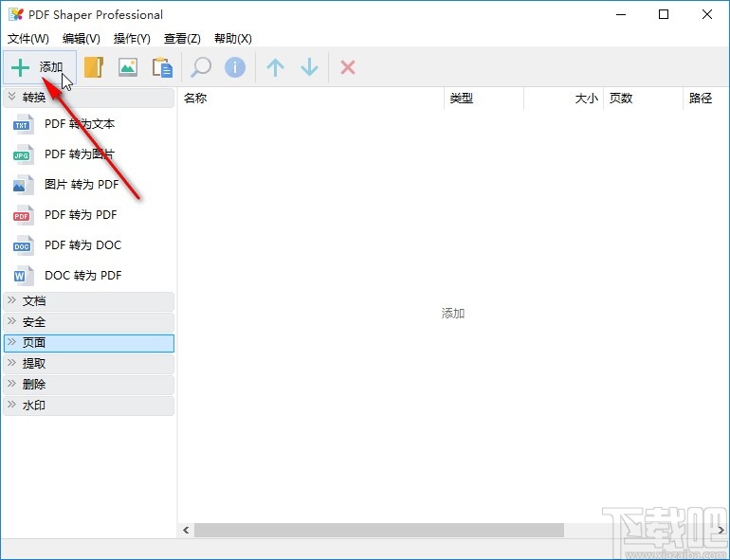Click the move up arrow icon
Viewport: 730px width, 560px height.
point(275,67)
